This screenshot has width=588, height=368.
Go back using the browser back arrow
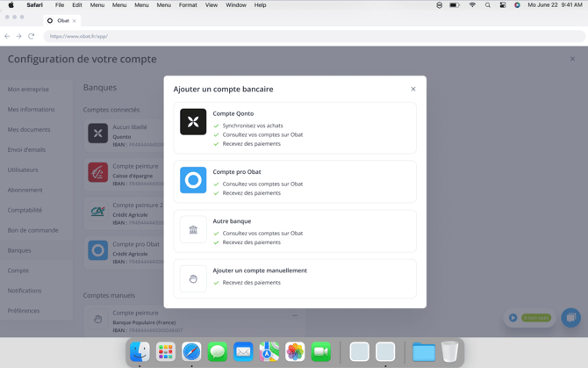tap(8, 36)
